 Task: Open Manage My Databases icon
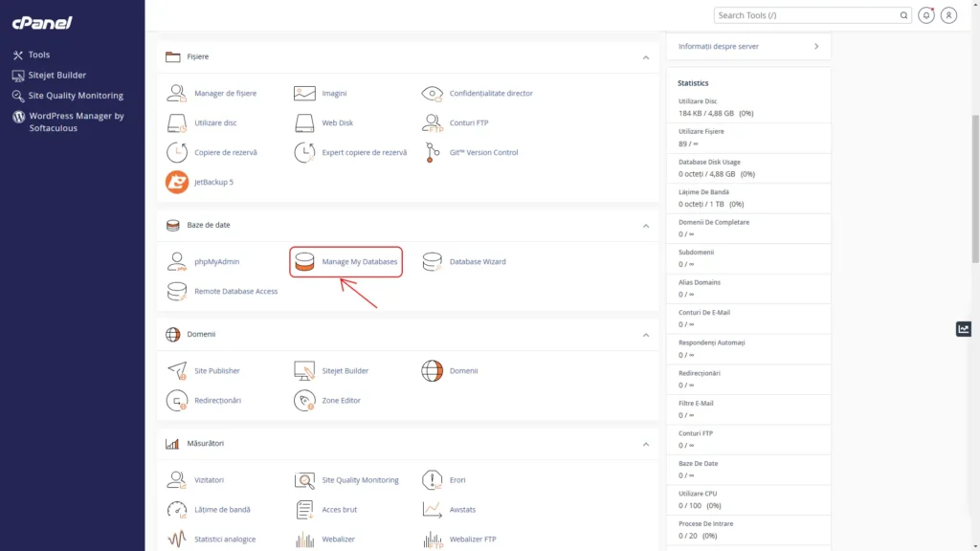304,262
